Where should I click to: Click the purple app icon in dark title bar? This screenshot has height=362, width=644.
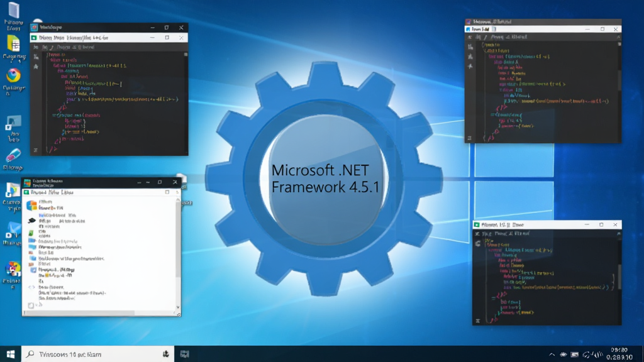(x=468, y=22)
